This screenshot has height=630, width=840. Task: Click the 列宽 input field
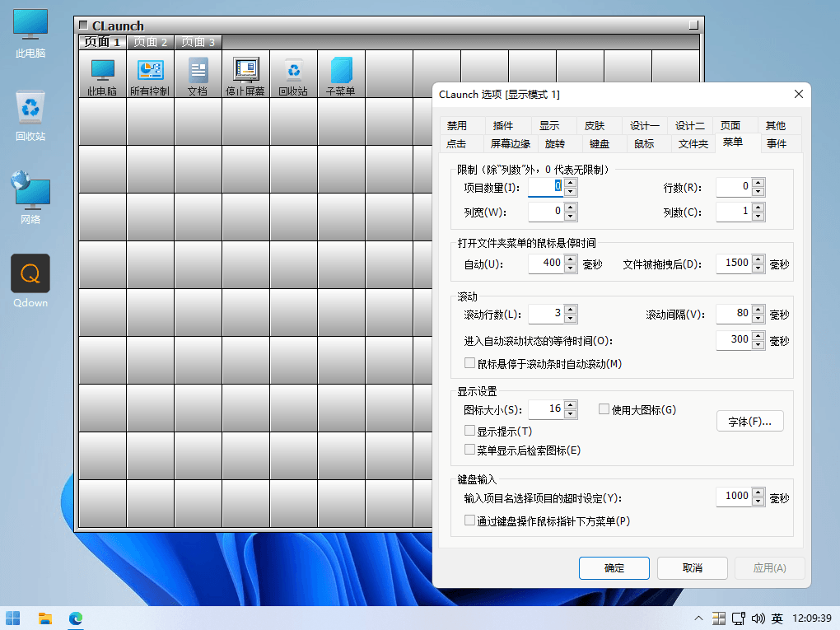click(x=546, y=212)
